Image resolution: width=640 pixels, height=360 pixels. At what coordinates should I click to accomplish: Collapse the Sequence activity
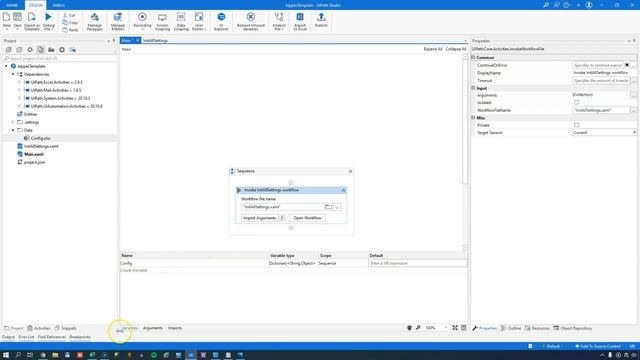tap(350, 171)
